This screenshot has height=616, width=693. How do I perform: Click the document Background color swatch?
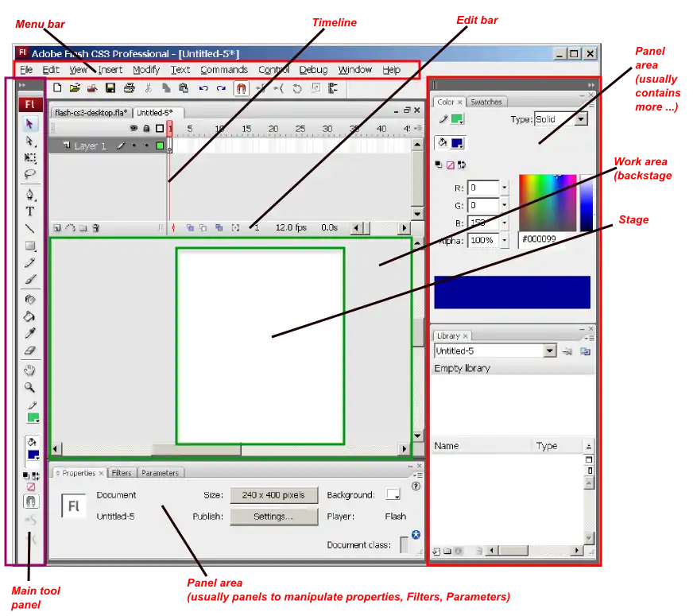(393, 494)
